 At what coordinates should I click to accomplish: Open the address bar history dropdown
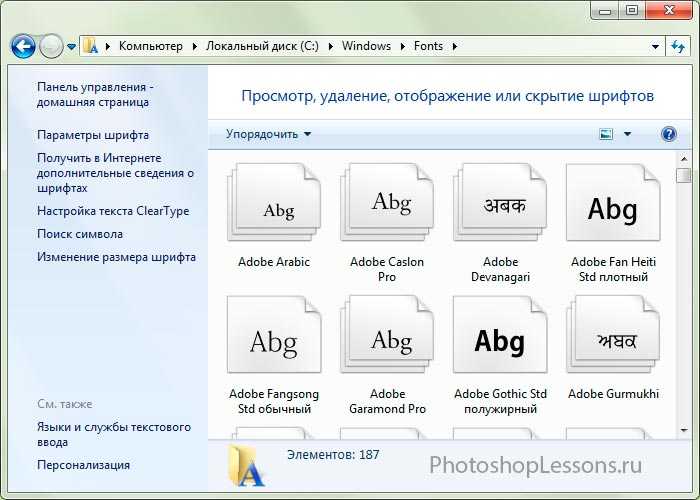tap(655, 46)
